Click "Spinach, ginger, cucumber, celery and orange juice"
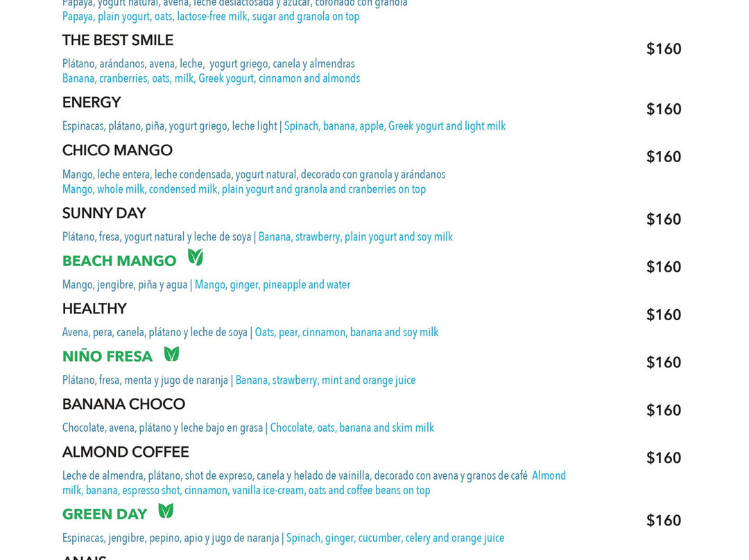Image resolution: width=749 pixels, height=560 pixels. [395, 538]
